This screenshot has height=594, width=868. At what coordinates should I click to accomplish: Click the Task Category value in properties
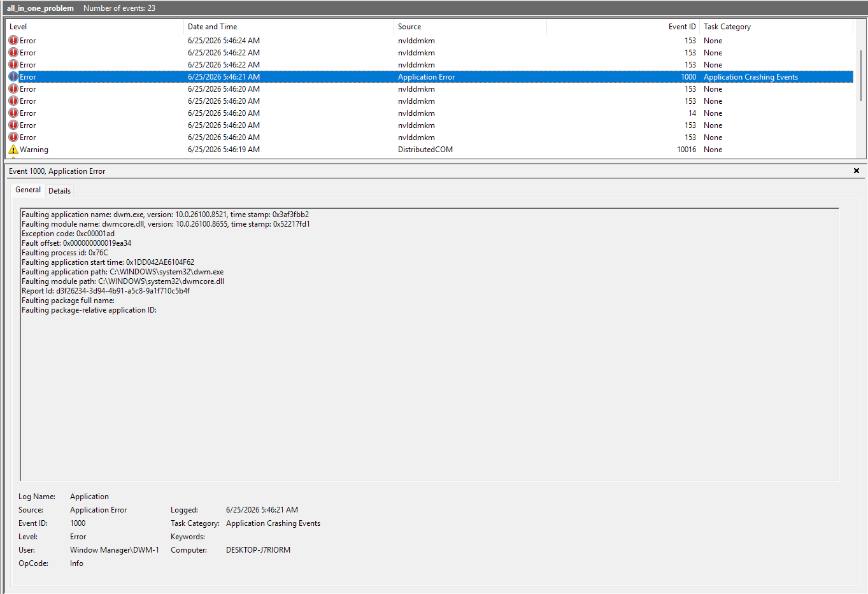[273, 523]
